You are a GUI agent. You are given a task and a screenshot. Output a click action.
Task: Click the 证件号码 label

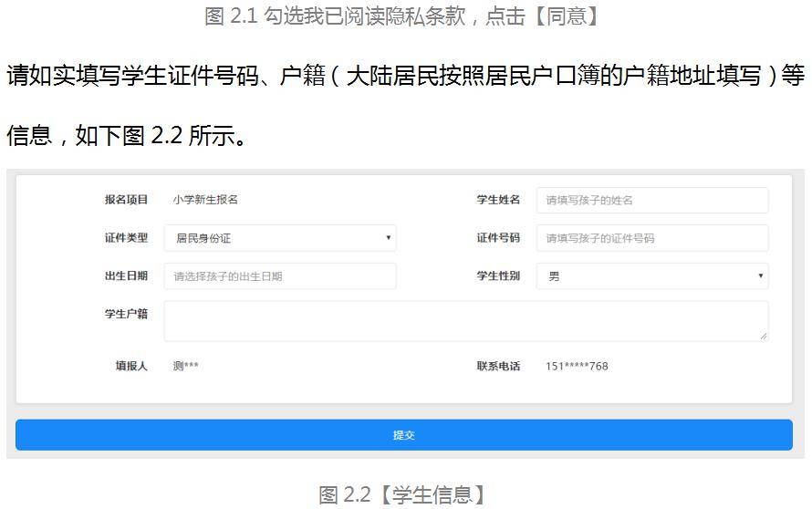pyautogui.click(x=498, y=238)
